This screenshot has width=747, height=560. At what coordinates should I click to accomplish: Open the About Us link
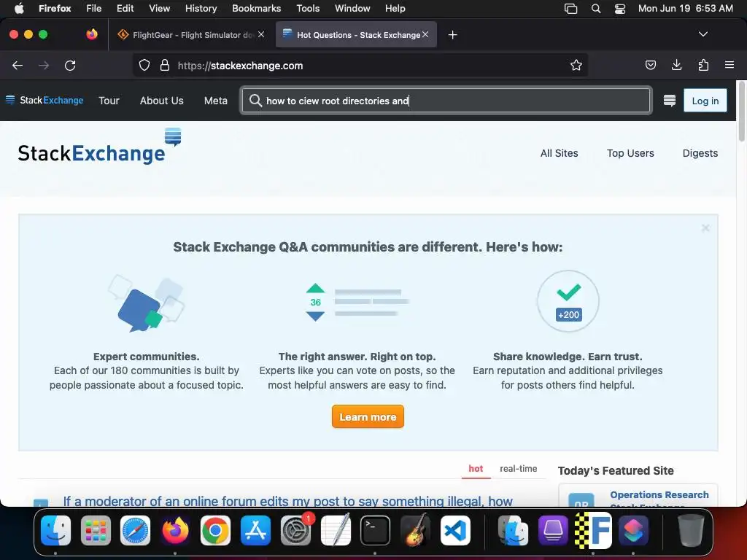[x=161, y=101]
